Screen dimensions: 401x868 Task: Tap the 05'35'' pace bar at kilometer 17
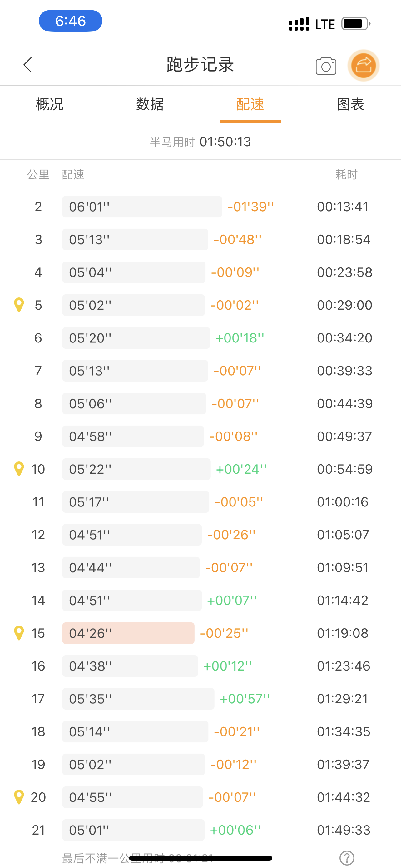[x=138, y=699]
